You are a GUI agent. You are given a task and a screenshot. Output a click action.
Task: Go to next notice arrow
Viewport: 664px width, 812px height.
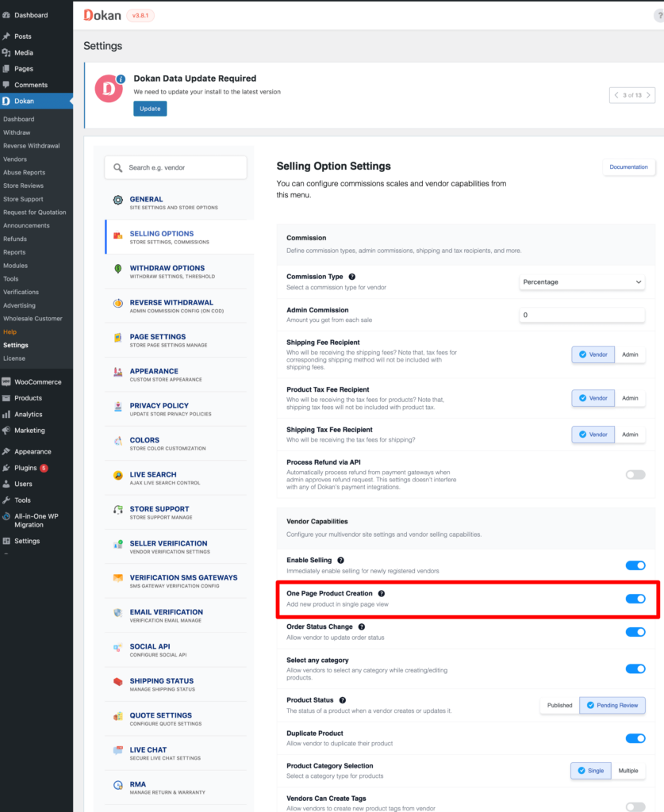pos(648,95)
